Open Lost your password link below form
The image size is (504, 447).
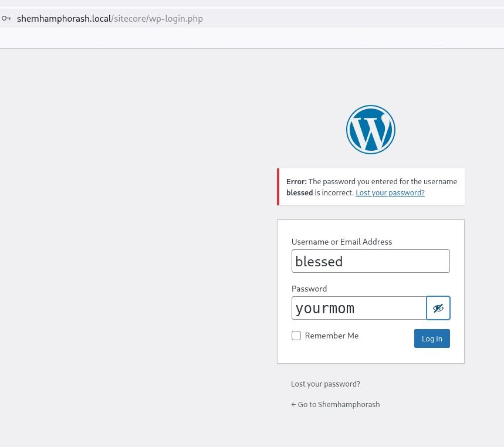pos(325,384)
